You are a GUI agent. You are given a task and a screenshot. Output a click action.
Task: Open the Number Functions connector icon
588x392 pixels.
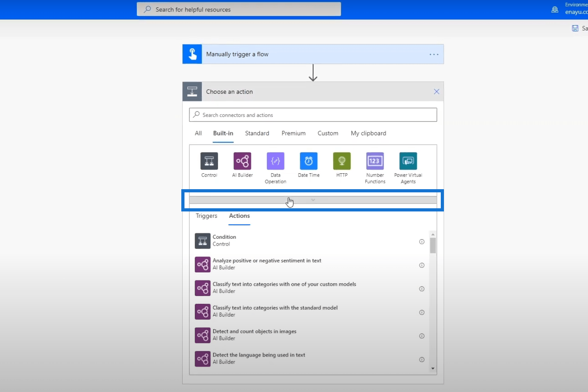375,161
